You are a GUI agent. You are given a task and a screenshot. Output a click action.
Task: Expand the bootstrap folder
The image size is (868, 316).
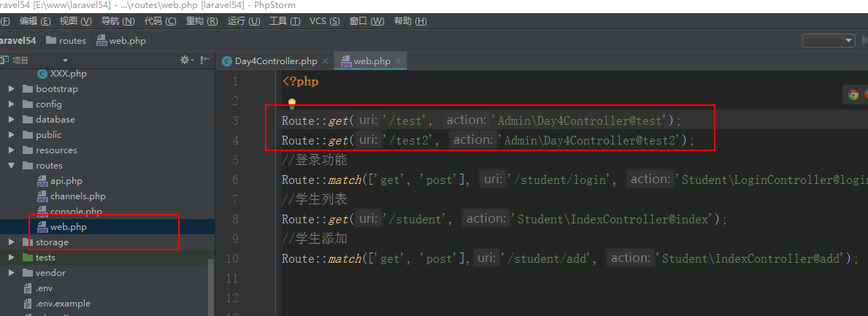11,89
